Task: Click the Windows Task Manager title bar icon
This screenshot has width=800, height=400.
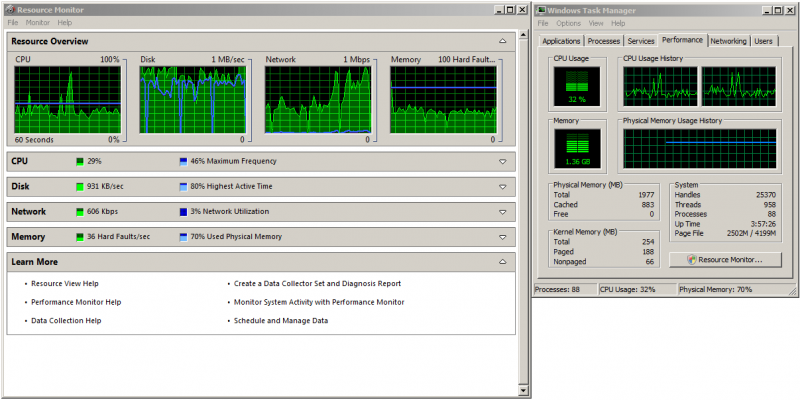Action: point(542,10)
